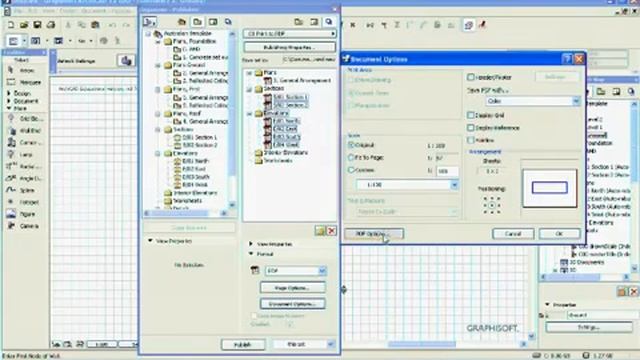This screenshot has height=360, width=640.
Task: Collapse the More group in Toolbox
Action: (9, 109)
